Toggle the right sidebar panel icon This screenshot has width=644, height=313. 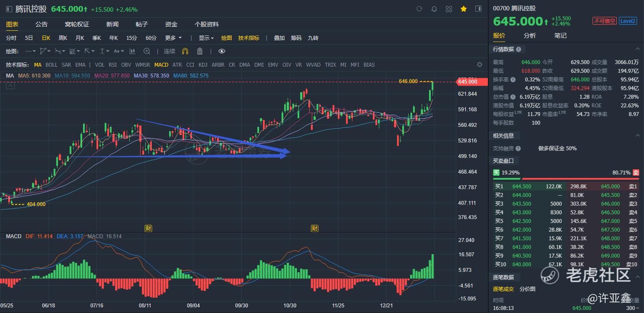tap(478, 9)
